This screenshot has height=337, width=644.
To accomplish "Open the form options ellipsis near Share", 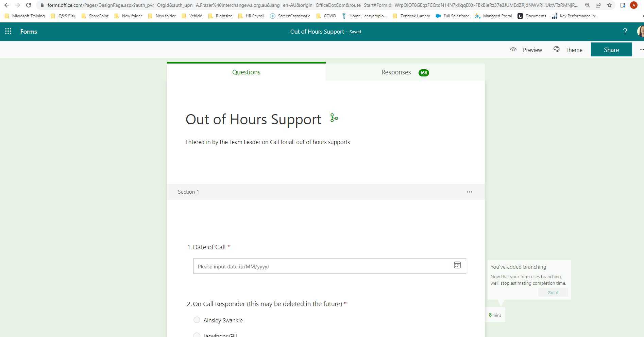I will 641,50.
